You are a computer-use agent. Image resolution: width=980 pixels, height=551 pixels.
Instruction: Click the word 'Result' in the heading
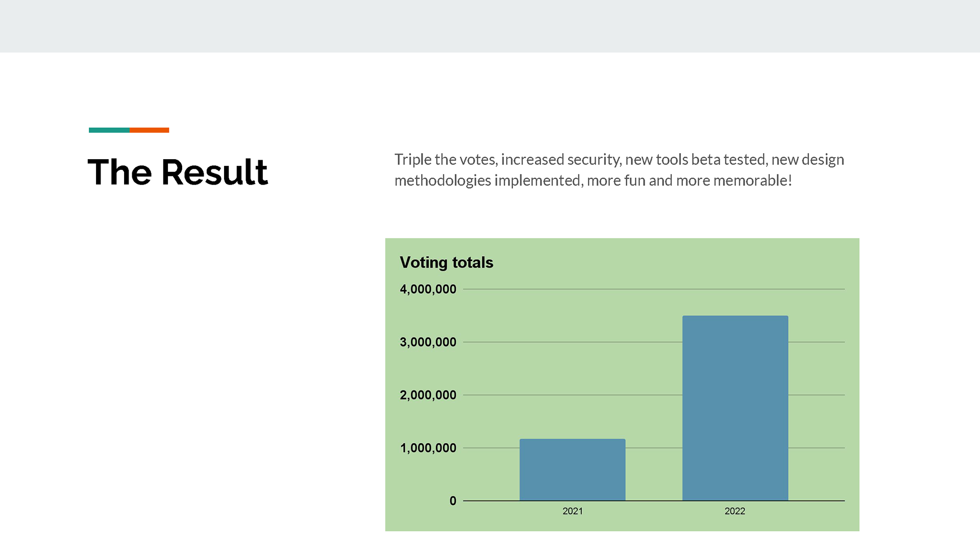pos(214,172)
